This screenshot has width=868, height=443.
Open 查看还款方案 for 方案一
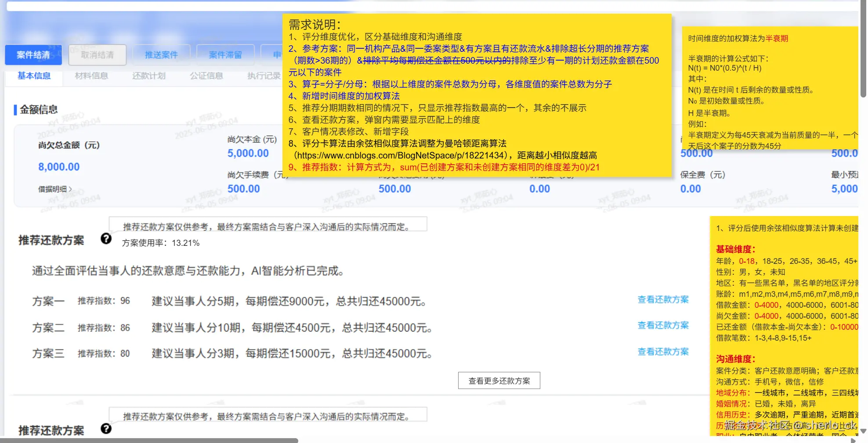(663, 299)
